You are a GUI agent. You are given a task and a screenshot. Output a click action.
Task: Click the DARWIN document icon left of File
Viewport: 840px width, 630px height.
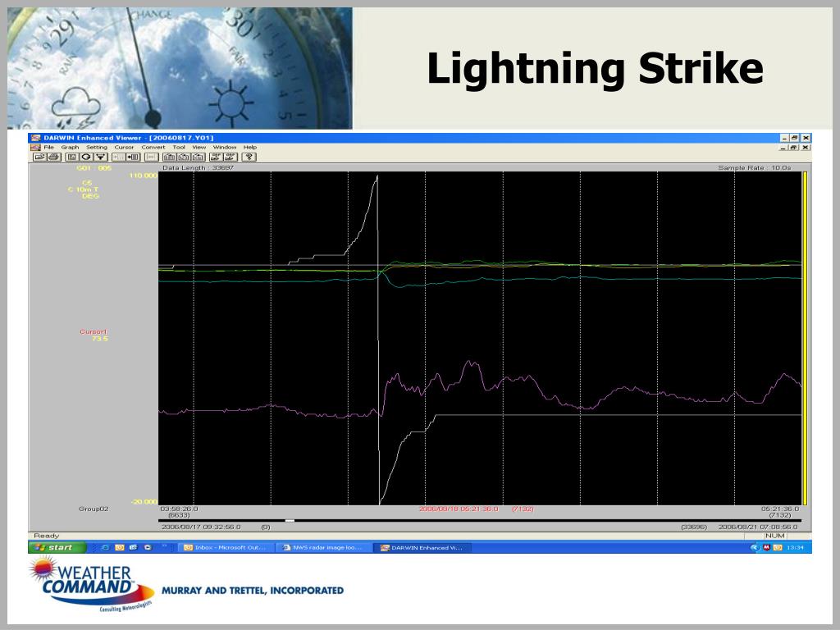tap(36, 148)
